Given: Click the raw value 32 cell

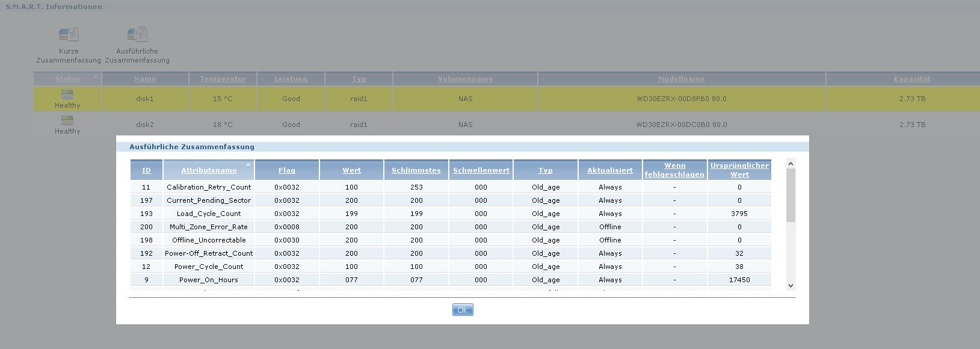Looking at the screenshot, I should [x=739, y=253].
